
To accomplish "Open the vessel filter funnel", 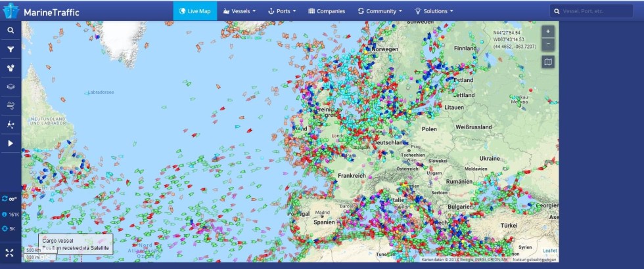I will click(x=11, y=50).
